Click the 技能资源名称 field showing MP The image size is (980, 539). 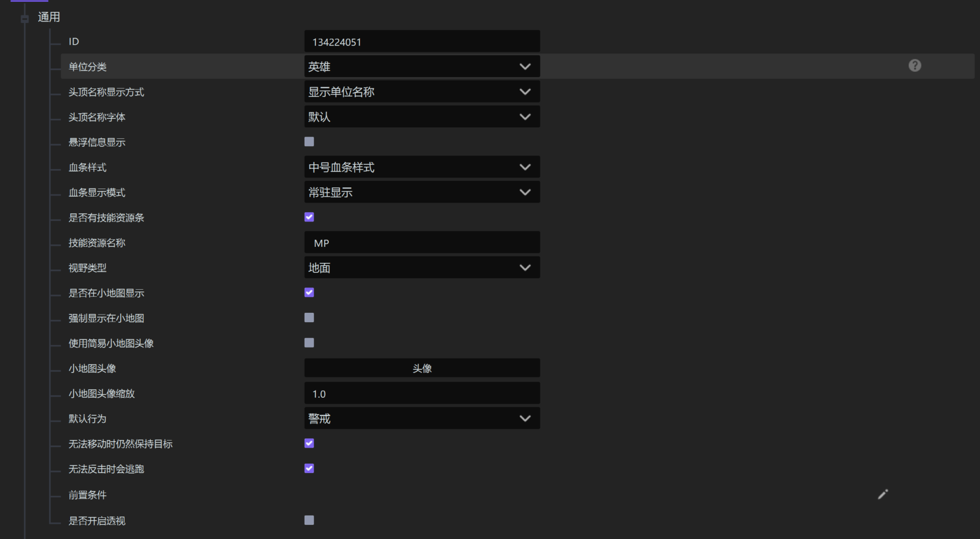pyautogui.click(x=422, y=243)
